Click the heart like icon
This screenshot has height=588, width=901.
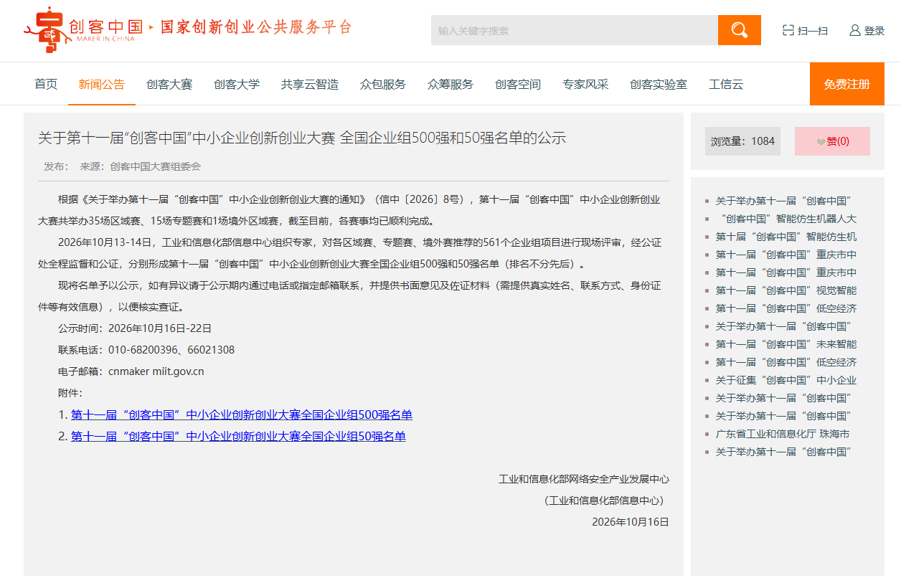[821, 142]
